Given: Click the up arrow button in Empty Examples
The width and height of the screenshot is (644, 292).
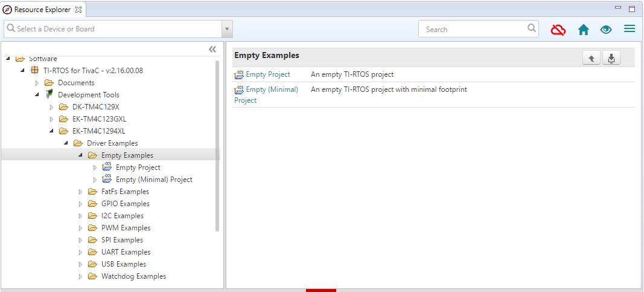Looking at the screenshot, I should pos(591,59).
